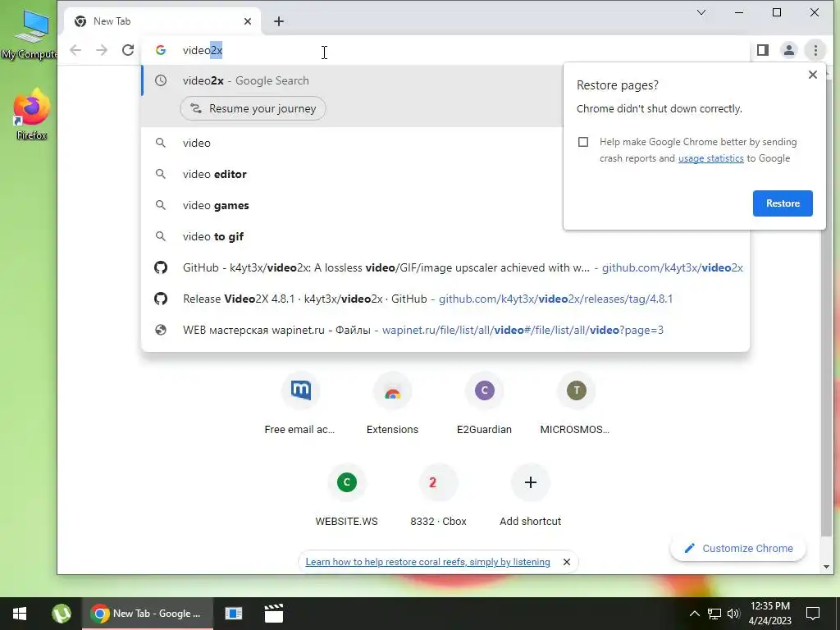
Task: Reload the page with refresh icon
Action: 127,50
